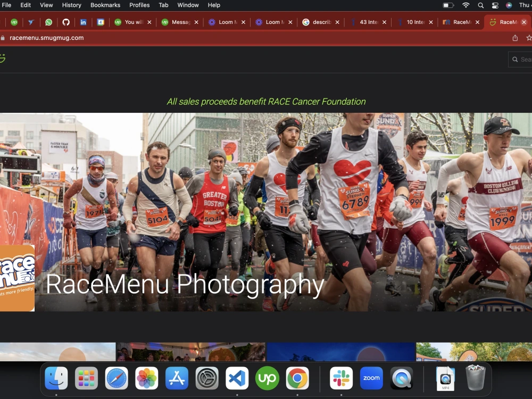532x399 pixels.
Task: Open the Profiles menu
Action: pos(139,5)
